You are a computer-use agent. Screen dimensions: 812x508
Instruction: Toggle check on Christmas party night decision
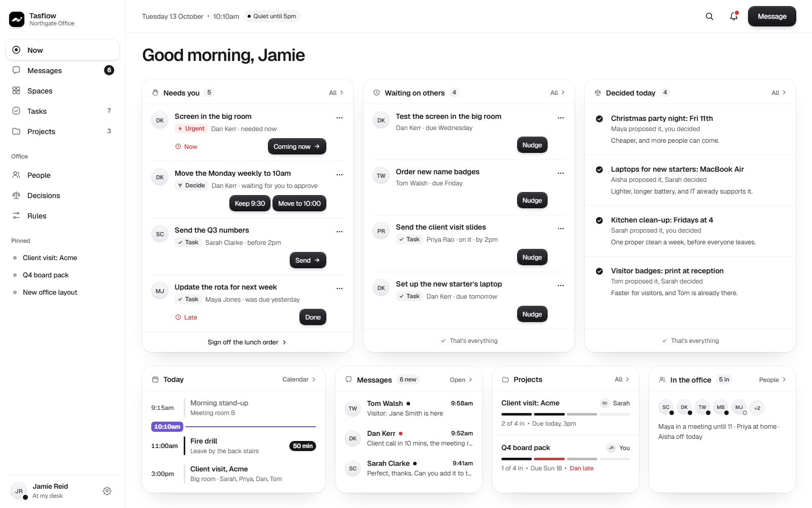point(599,118)
